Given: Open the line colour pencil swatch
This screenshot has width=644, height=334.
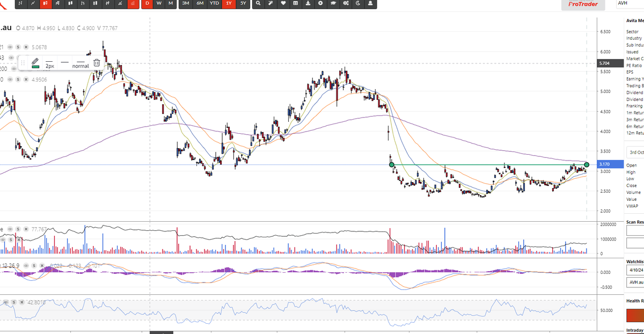Looking at the screenshot, I should (35, 63).
